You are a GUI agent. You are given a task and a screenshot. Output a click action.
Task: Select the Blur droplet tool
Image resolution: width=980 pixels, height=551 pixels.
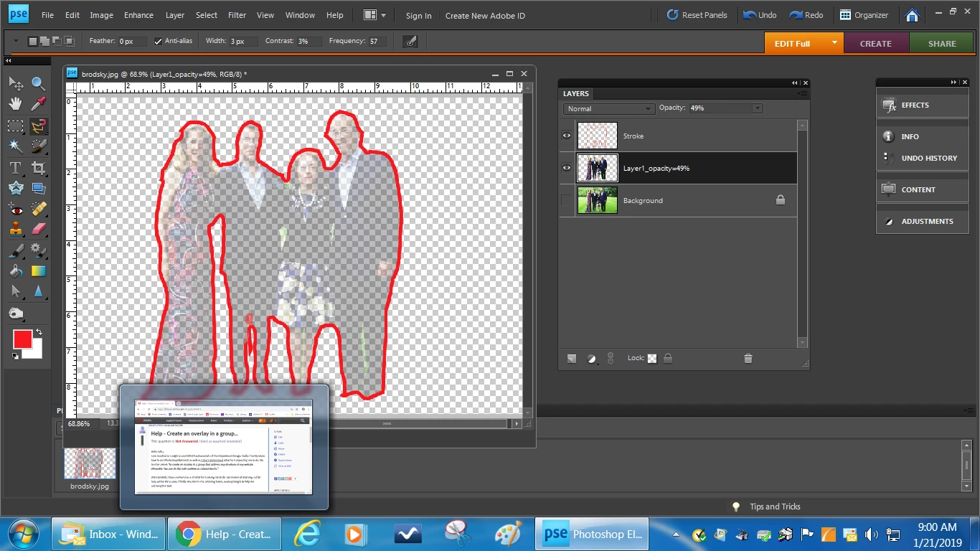(x=38, y=291)
